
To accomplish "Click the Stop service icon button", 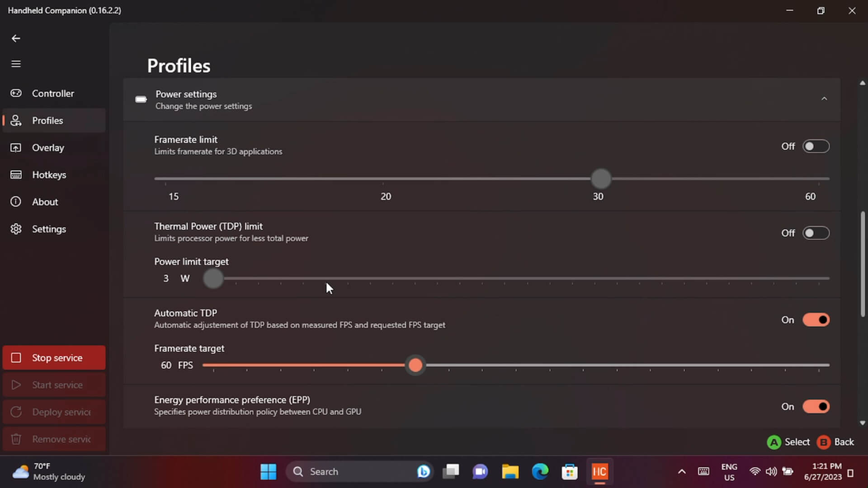I will tap(16, 358).
